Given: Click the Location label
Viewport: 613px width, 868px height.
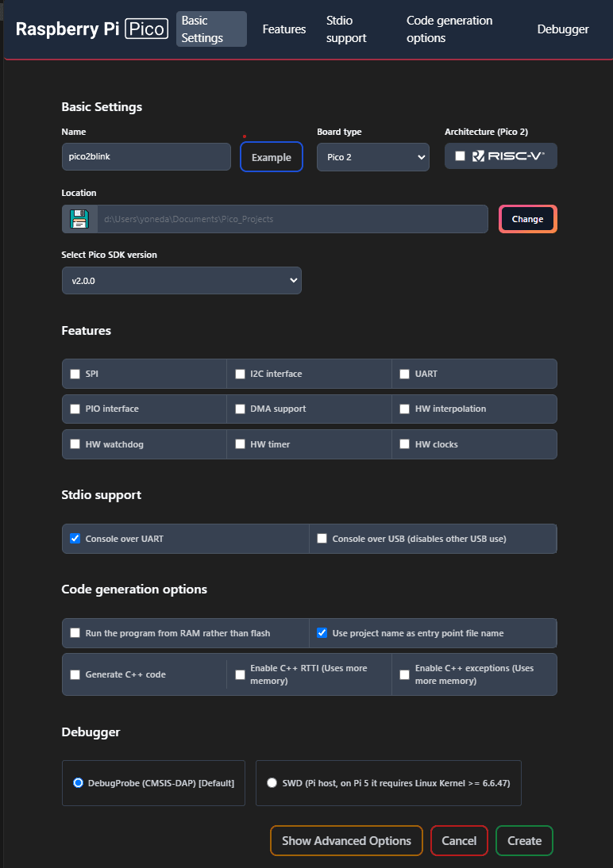Looking at the screenshot, I should click(79, 193).
